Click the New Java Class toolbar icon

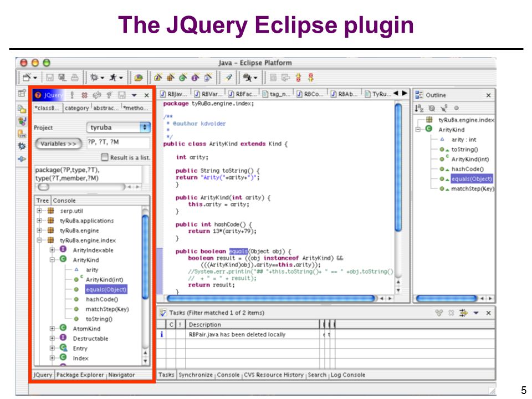tap(183, 78)
